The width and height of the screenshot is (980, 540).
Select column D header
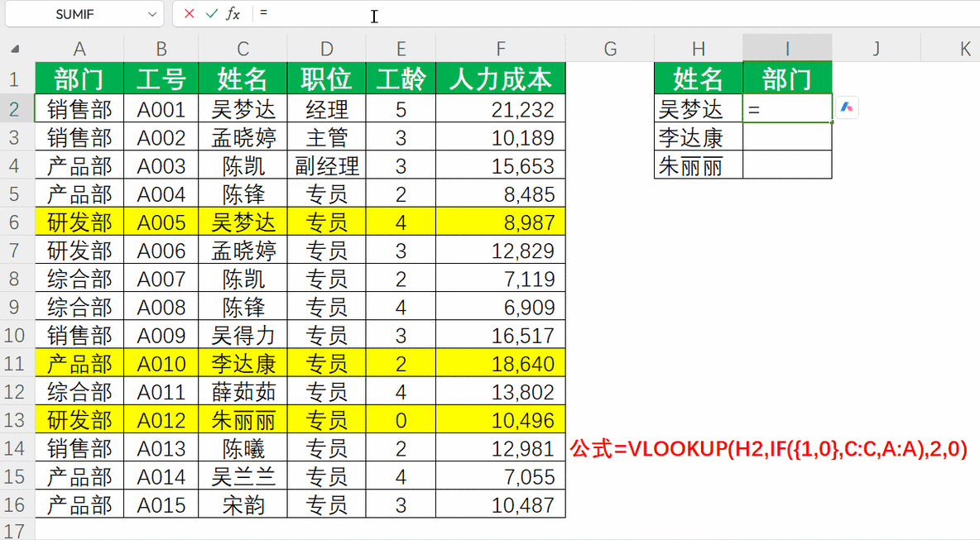(326, 49)
